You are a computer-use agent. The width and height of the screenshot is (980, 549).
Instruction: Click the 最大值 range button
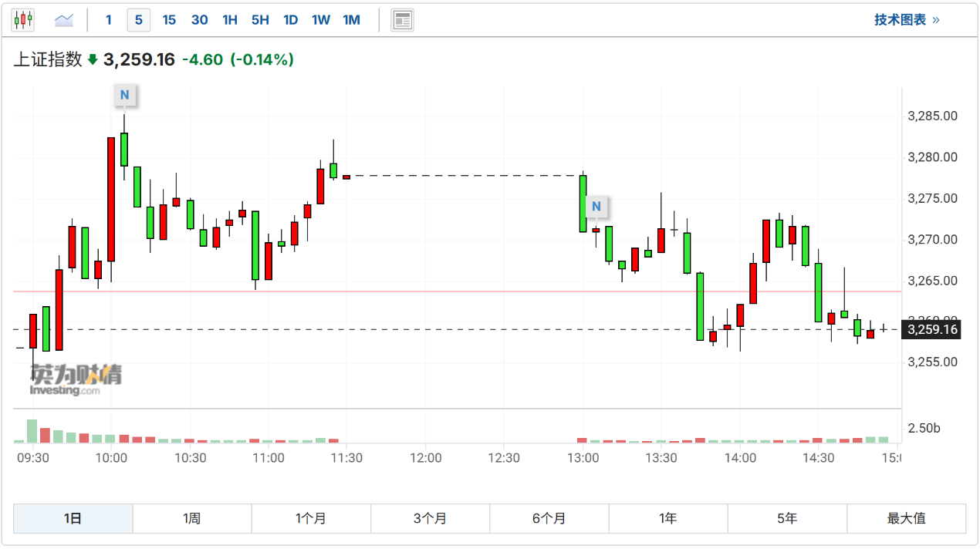coord(906,519)
